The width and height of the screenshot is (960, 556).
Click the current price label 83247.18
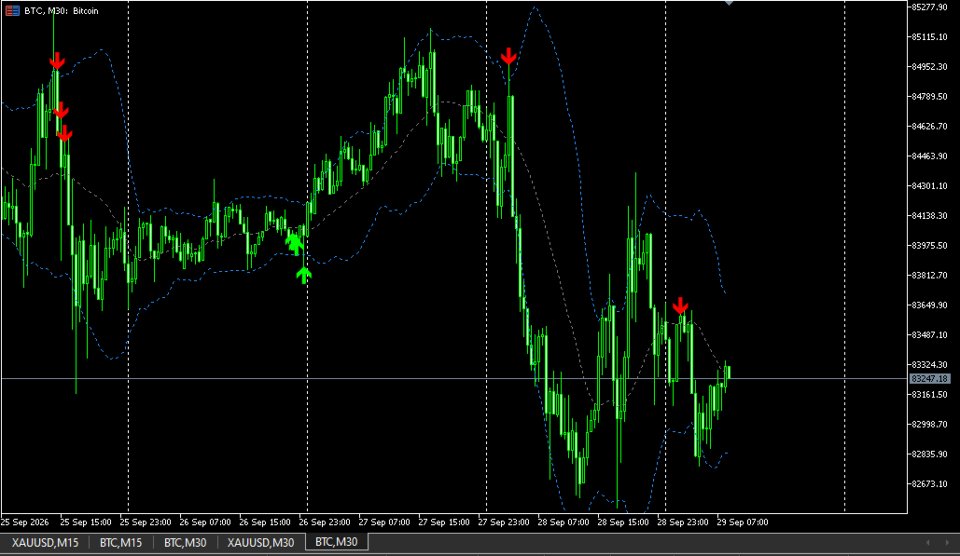click(929, 379)
